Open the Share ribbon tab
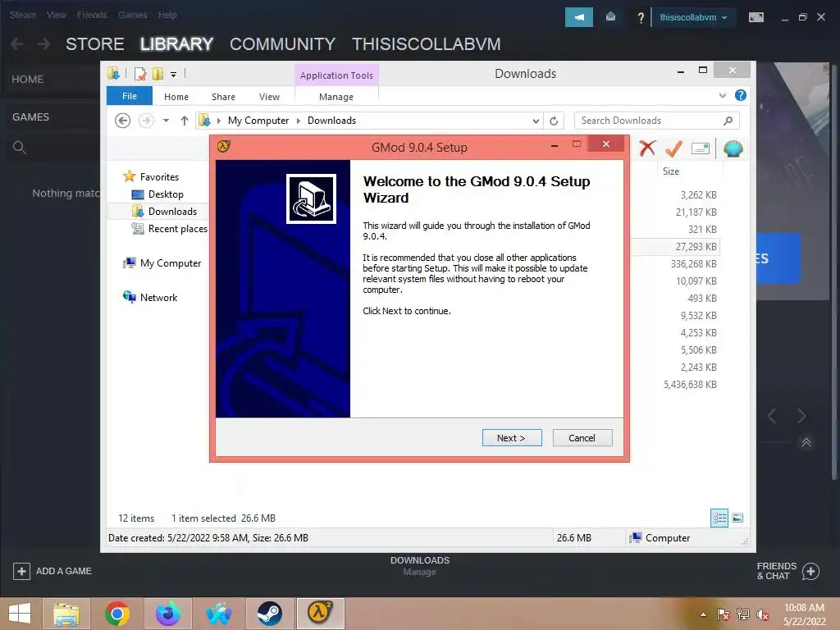Viewport: 840px width, 630px height. [x=223, y=97]
